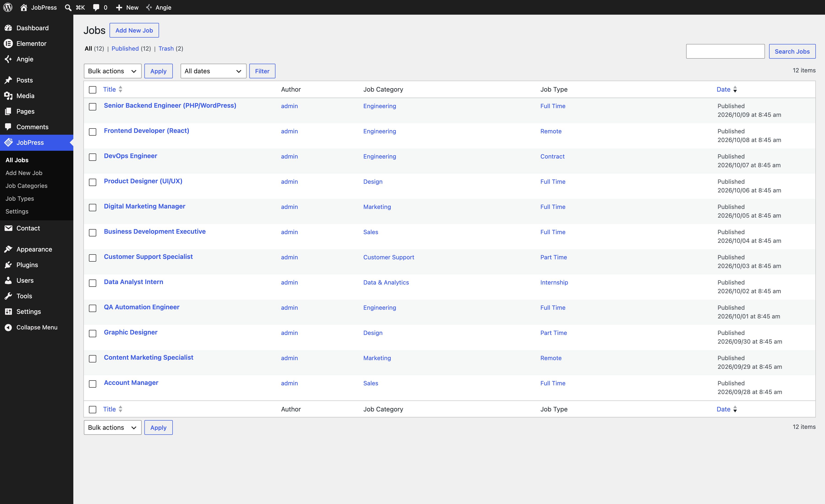Filter by Internship job type link
The width and height of the screenshot is (825, 504).
pyautogui.click(x=554, y=282)
